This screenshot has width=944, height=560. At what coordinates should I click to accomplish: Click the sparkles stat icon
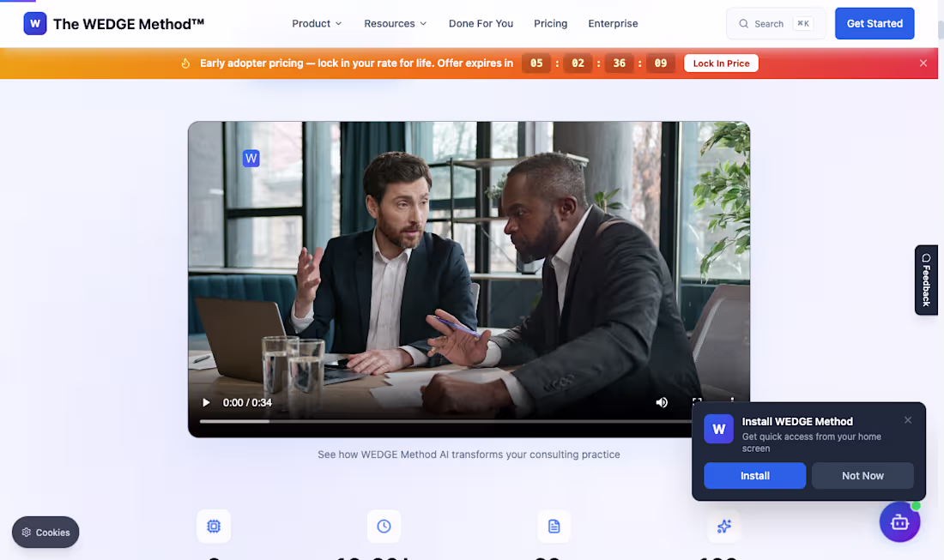pyautogui.click(x=724, y=527)
